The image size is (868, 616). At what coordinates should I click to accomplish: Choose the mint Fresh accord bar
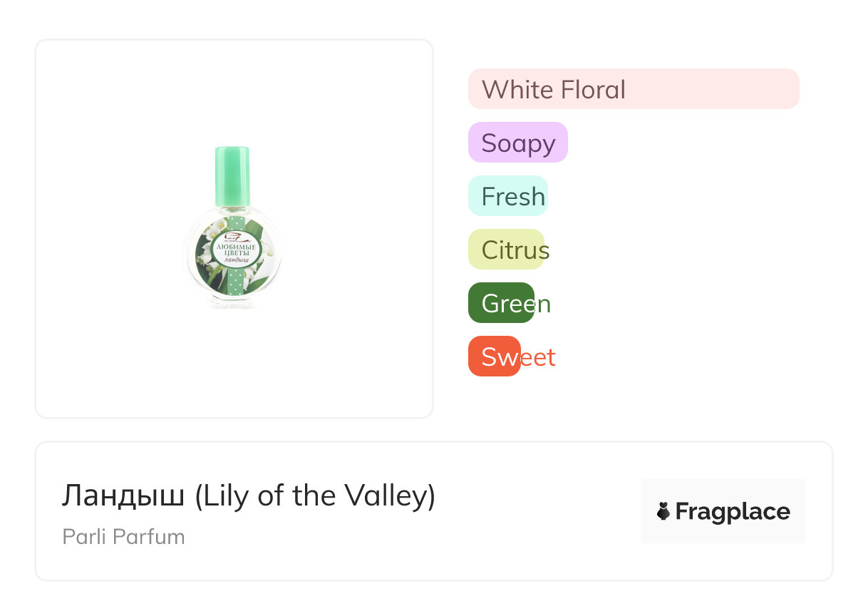click(x=507, y=196)
